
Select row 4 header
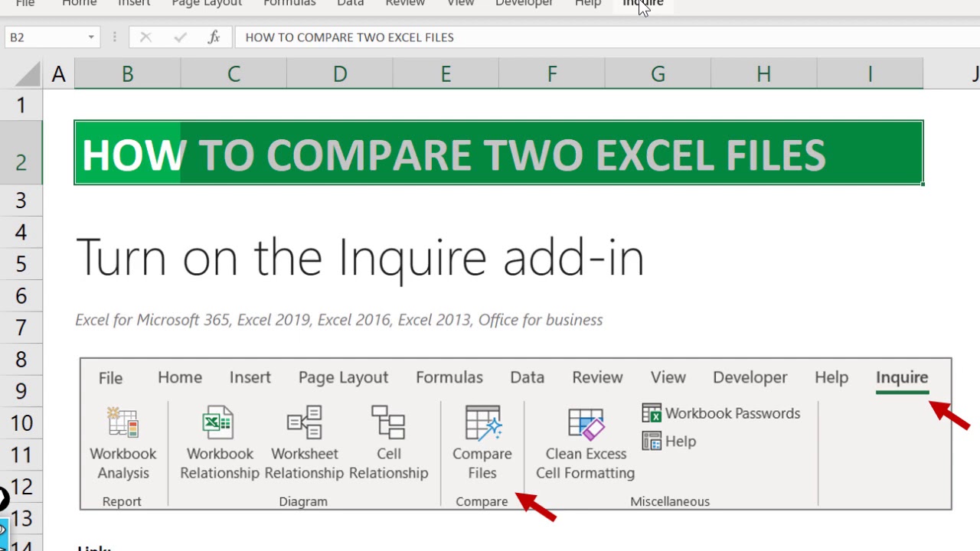pyautogui.click(x=21, y=232)
